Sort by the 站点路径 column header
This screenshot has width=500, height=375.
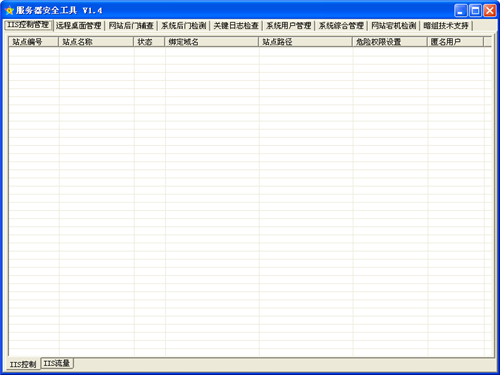click(306, 42)
